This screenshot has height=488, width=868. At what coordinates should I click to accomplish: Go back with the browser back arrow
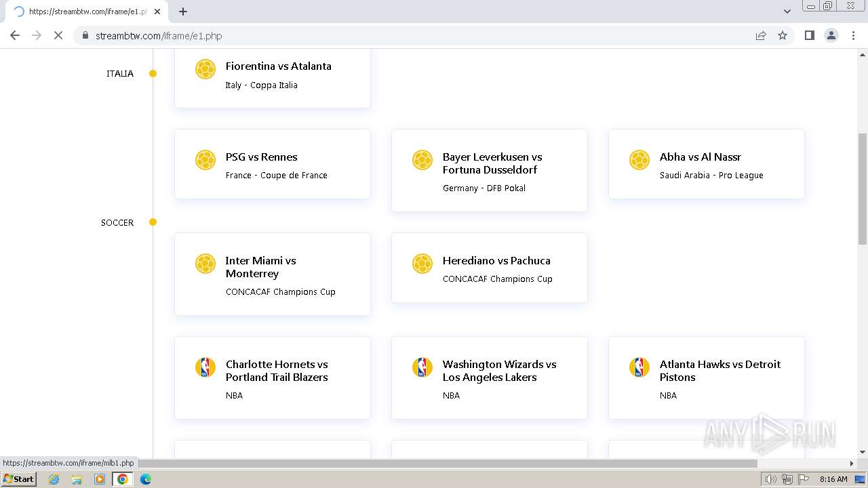click(x=15, y=35)
